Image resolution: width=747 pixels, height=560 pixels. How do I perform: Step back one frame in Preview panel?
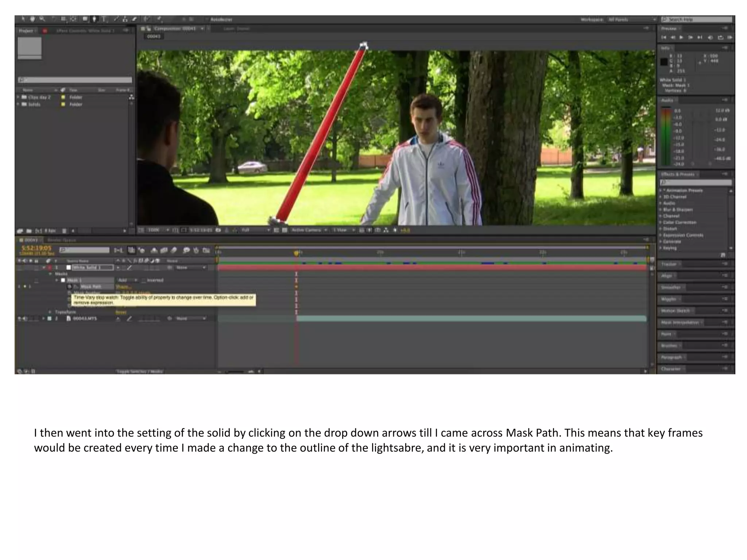point(673,38)
